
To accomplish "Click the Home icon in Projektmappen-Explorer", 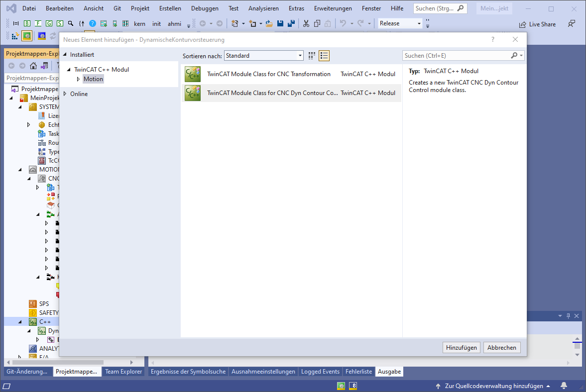I will [33, 66].
